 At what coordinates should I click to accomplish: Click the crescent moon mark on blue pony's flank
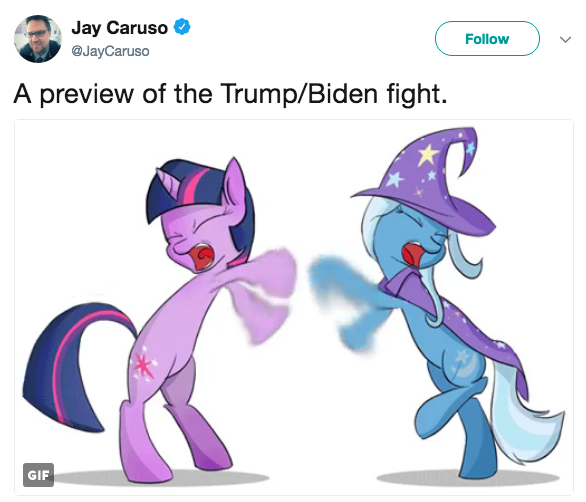(465, 364)
